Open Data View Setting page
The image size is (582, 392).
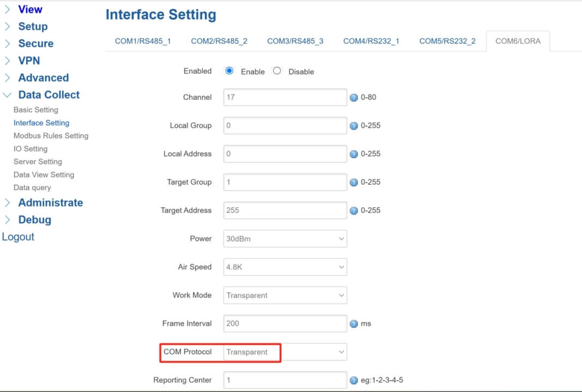44,175
